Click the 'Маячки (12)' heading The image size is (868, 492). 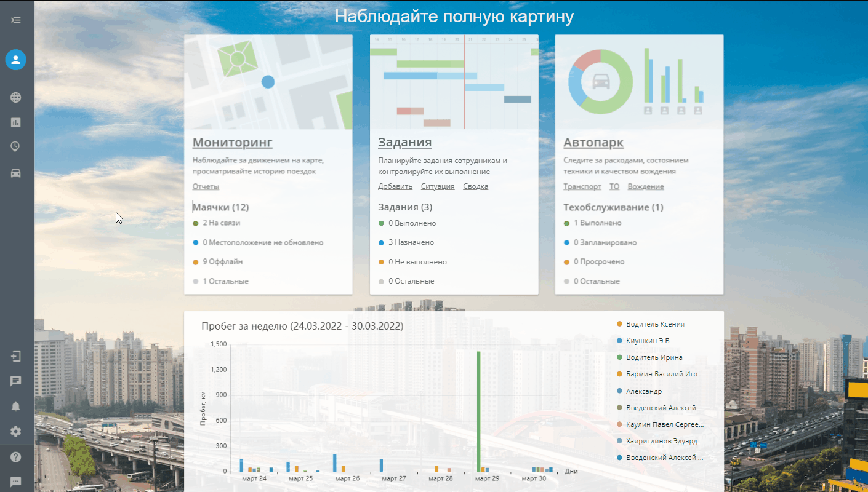pyautogui.click(x=221, y=207)
